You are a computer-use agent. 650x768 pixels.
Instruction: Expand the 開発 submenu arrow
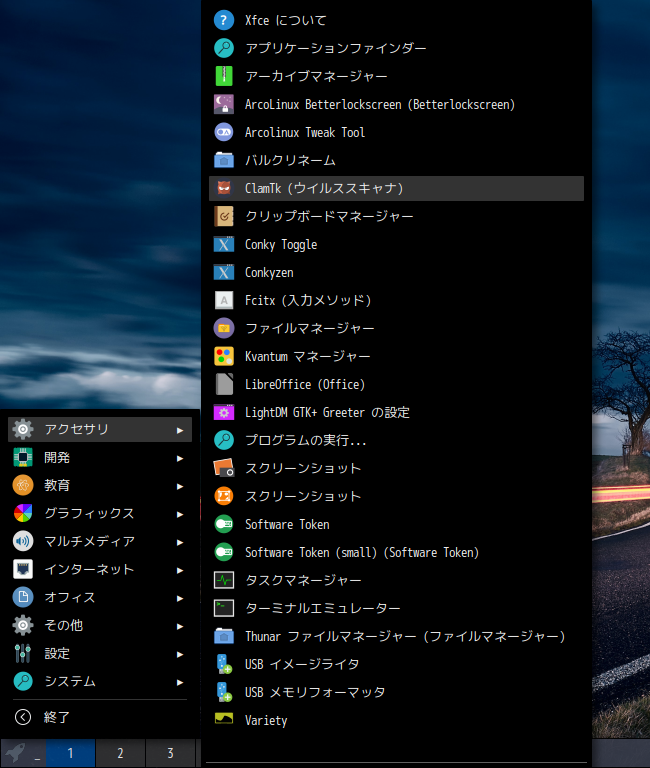coord(180,458)
